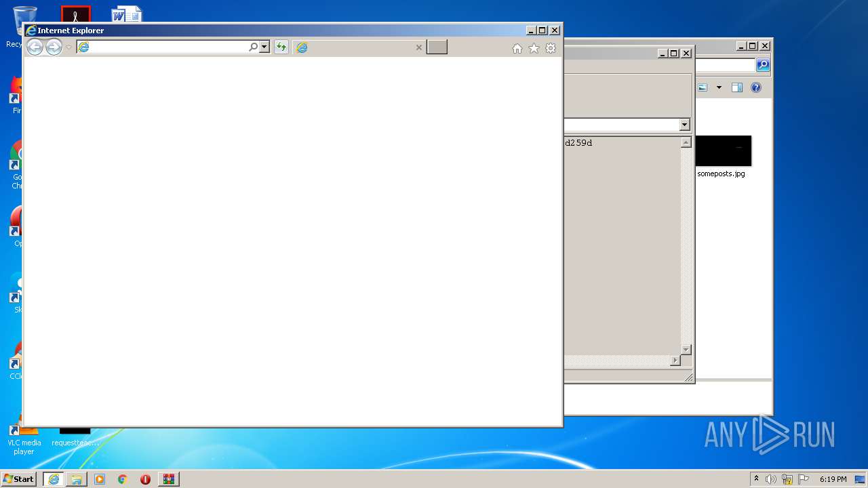Close the Internet Explorer window
The height and width of the screenshot is (488, 868).
coord(555,30)
